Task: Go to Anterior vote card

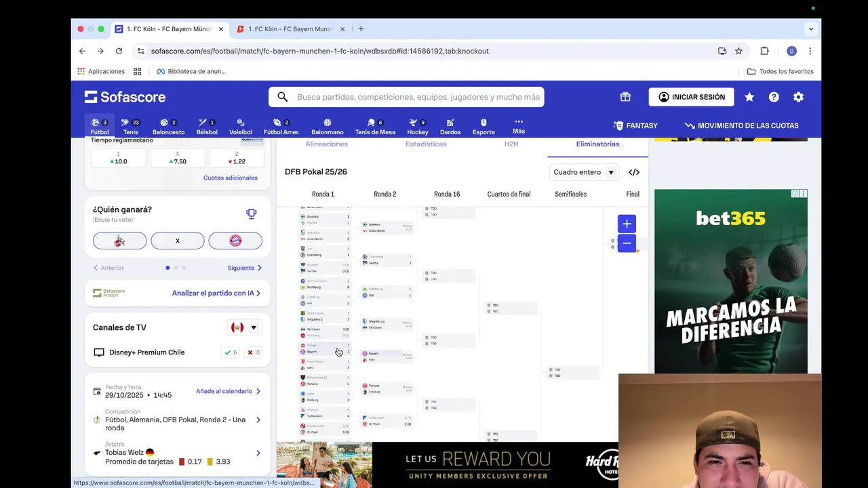Action: point(108,268)
